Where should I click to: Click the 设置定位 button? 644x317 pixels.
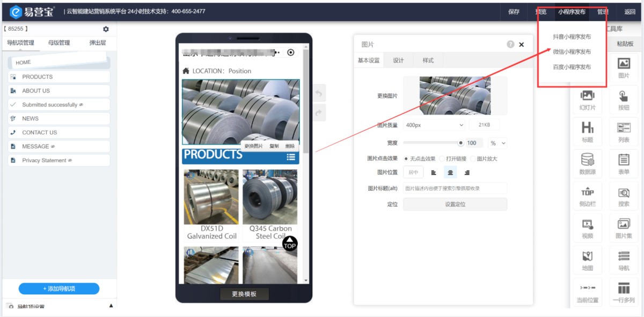455,204
